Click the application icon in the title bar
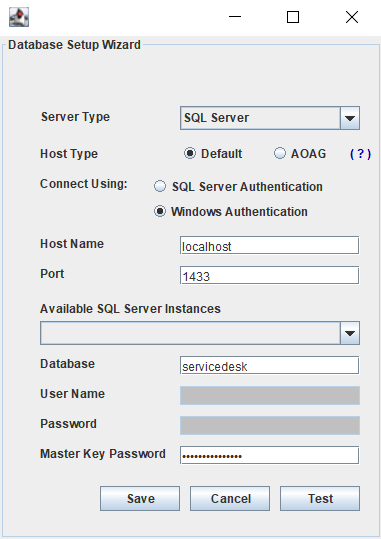This screenshot has width=381, height=539. click(19, 17)
